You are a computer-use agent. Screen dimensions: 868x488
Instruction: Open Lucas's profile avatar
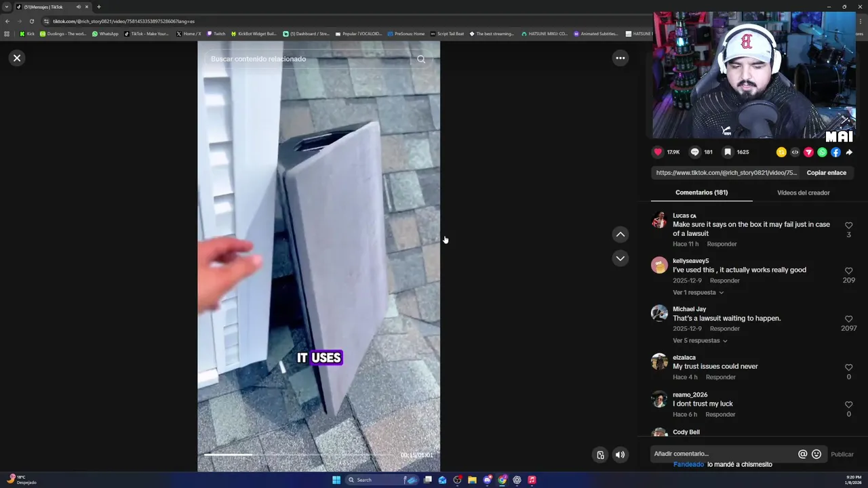659,220
